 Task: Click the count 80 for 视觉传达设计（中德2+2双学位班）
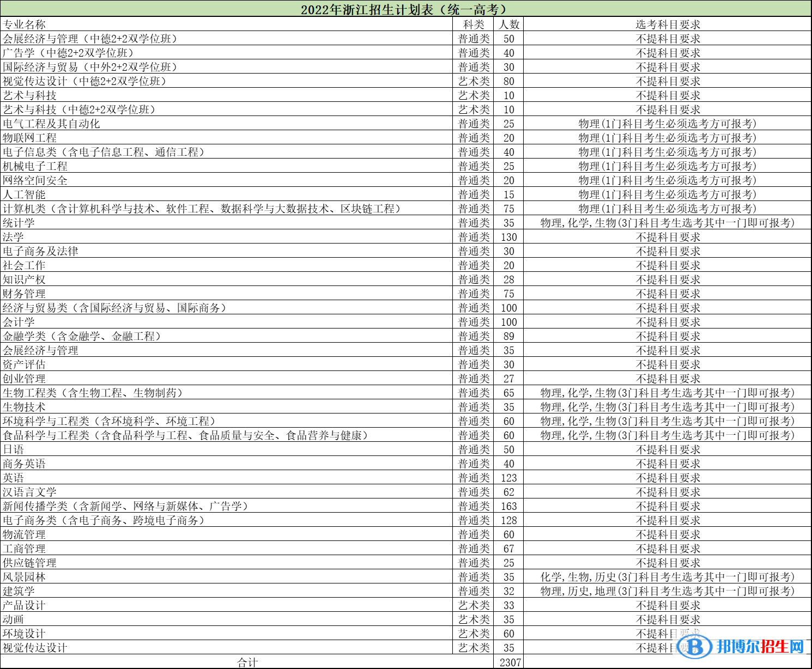[x=509, y=81]
